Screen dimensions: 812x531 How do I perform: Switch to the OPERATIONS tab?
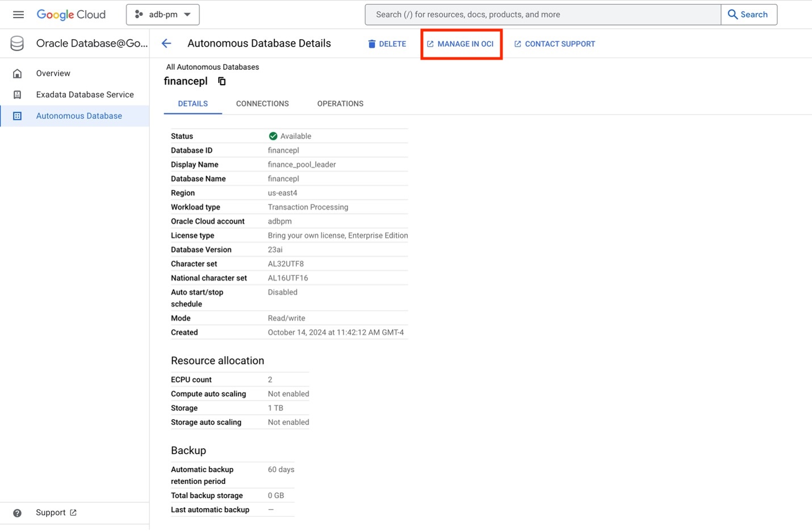point(340,103)
